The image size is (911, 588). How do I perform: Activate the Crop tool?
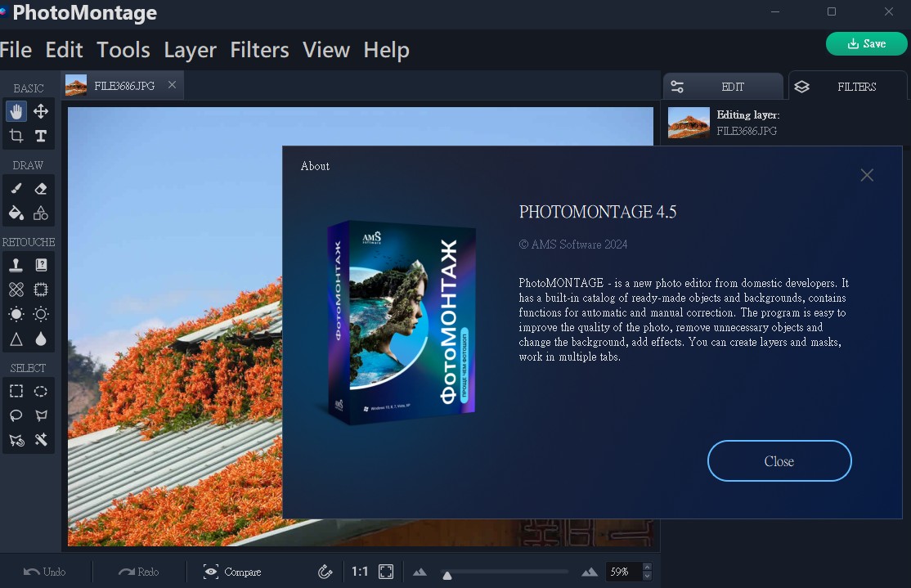16,136
